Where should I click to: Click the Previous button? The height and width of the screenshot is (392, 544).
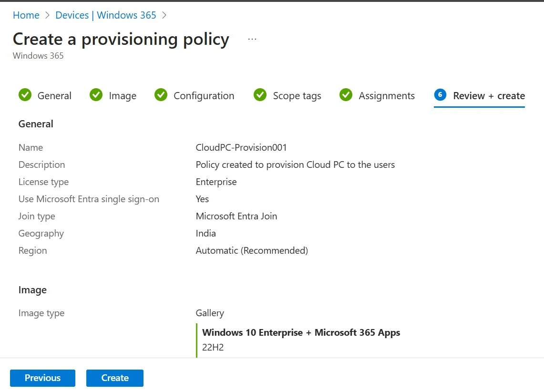[42, 378]
